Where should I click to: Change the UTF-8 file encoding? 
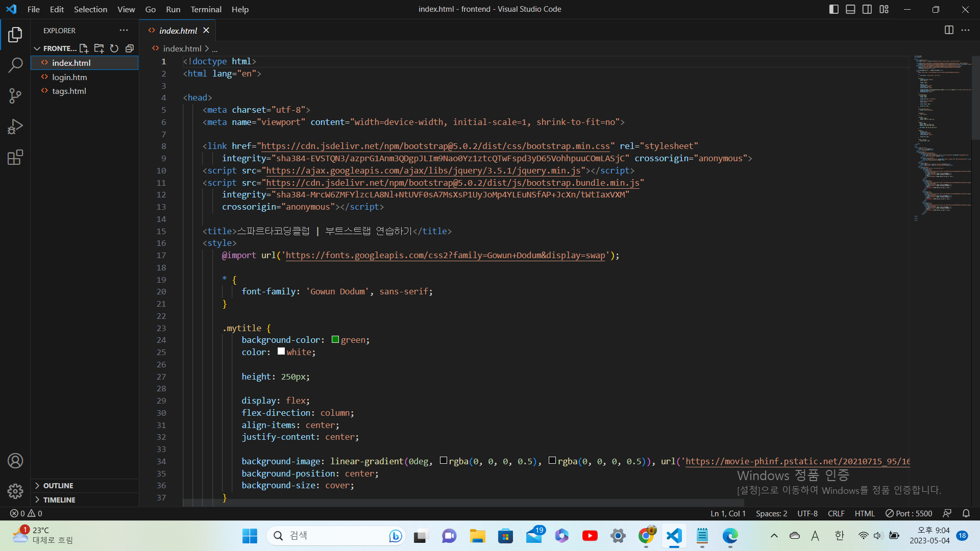point(807,513)
